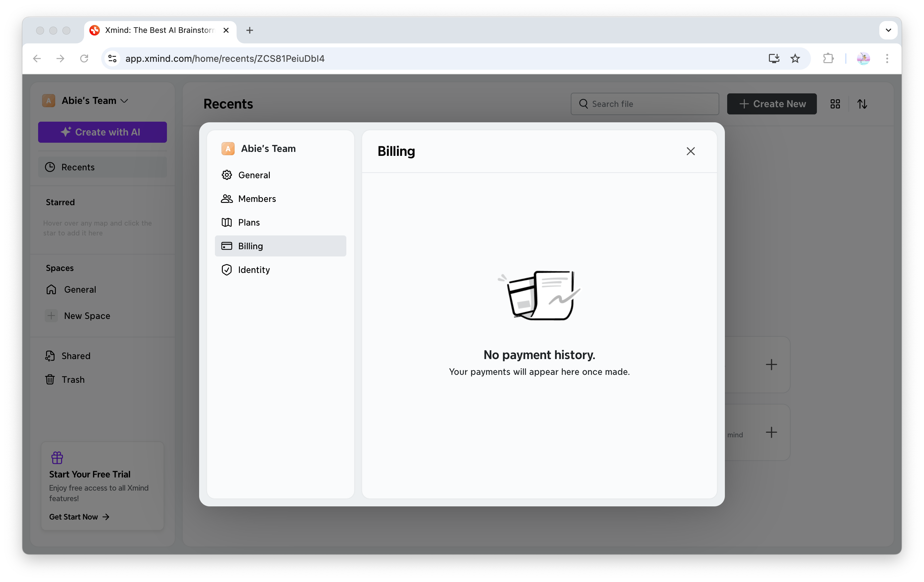Open the Members settings tab

pyautogui.click(x=280, y=199)
